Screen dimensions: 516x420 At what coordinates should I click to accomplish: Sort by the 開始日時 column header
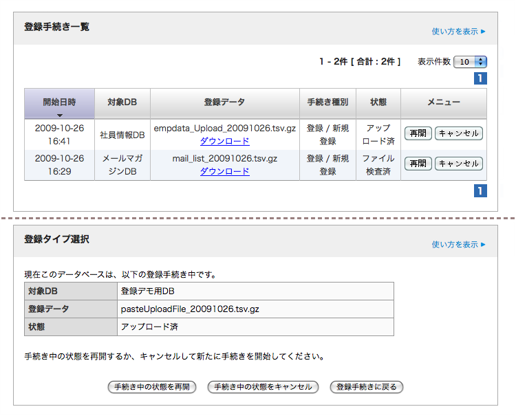click(60, 102)
